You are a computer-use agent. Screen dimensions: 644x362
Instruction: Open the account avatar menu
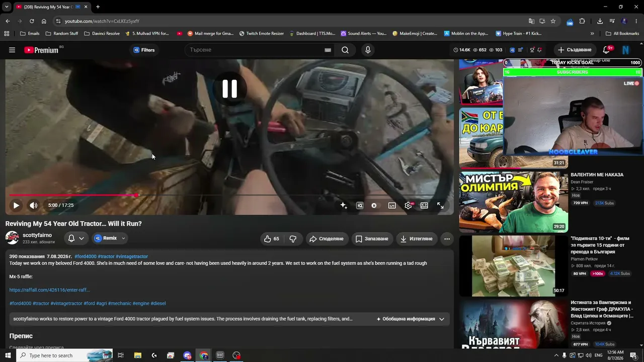(625, 50)
